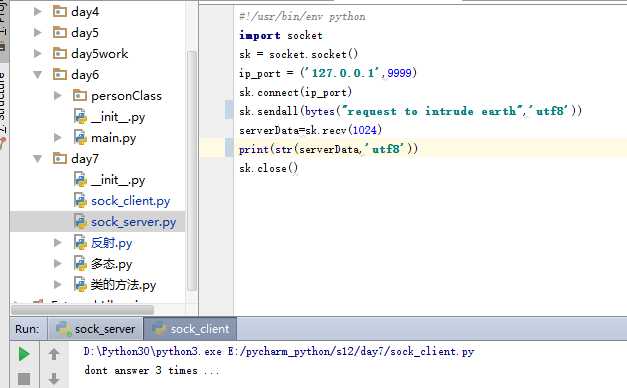Screen dimensions: 627x388
Task: Click the Python icon on sock_server tab
Action: pyautogui.click(x=64, y=329)
